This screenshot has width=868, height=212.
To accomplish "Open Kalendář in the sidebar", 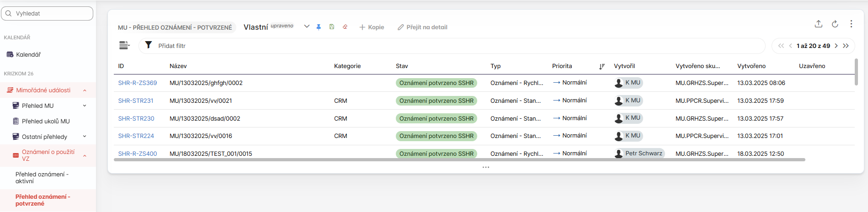I will (x=28, y=54).
